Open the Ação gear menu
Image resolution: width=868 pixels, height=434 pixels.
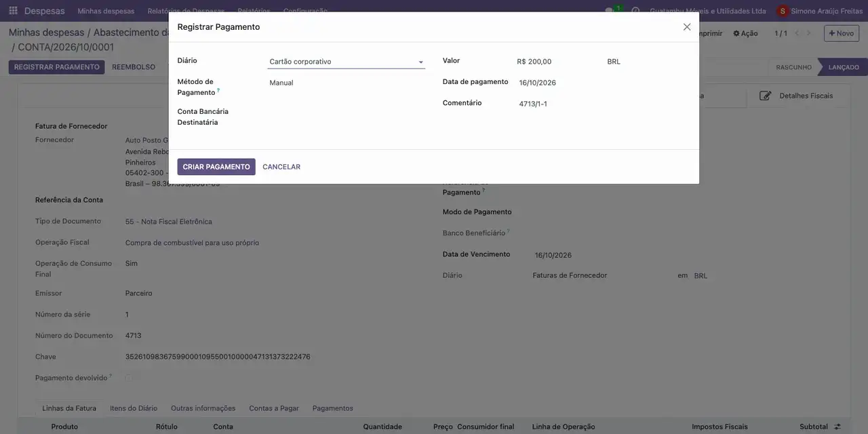click(x=745, y=33)
